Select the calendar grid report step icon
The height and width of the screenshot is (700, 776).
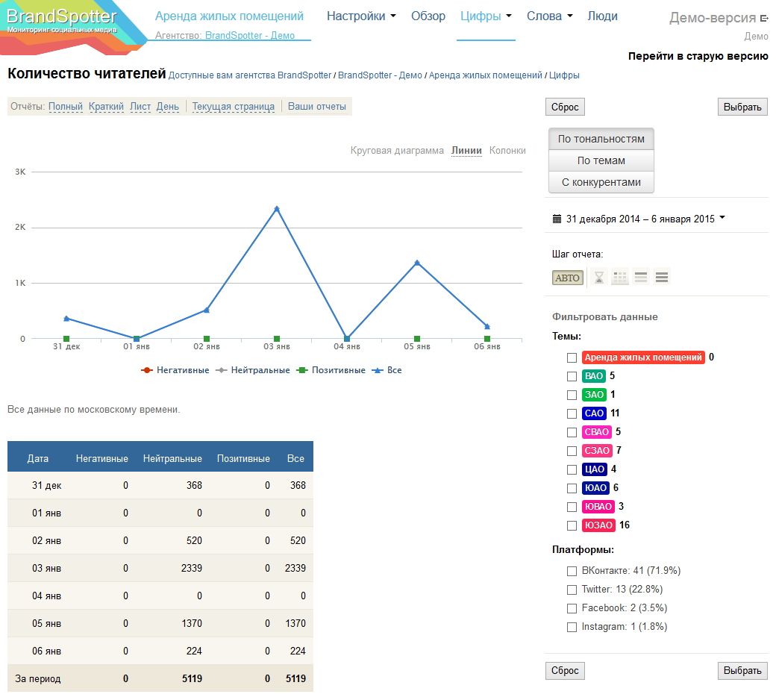[620, 278]
